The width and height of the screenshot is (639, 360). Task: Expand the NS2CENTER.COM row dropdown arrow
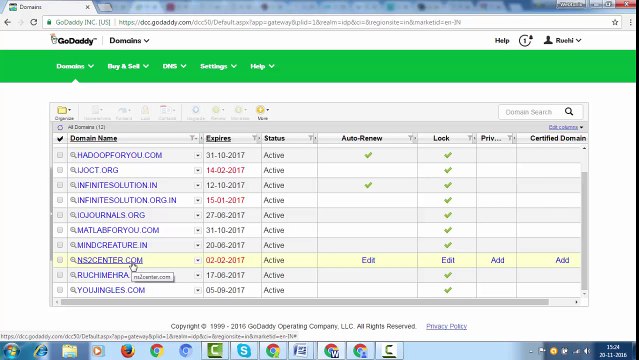tap(198, 260)
